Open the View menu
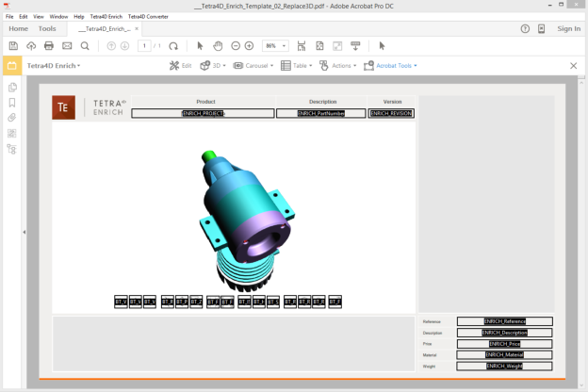The width and height of the screenshot is (588, 392). pos(39,17)
